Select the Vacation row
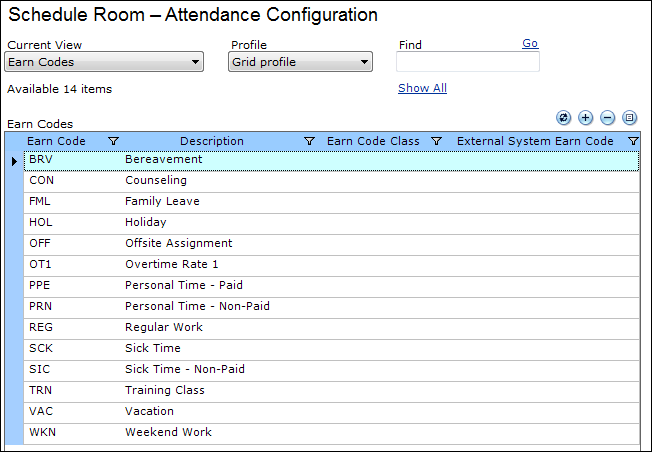The height and width of the screenshot is (452, 652). pos(331,412)
